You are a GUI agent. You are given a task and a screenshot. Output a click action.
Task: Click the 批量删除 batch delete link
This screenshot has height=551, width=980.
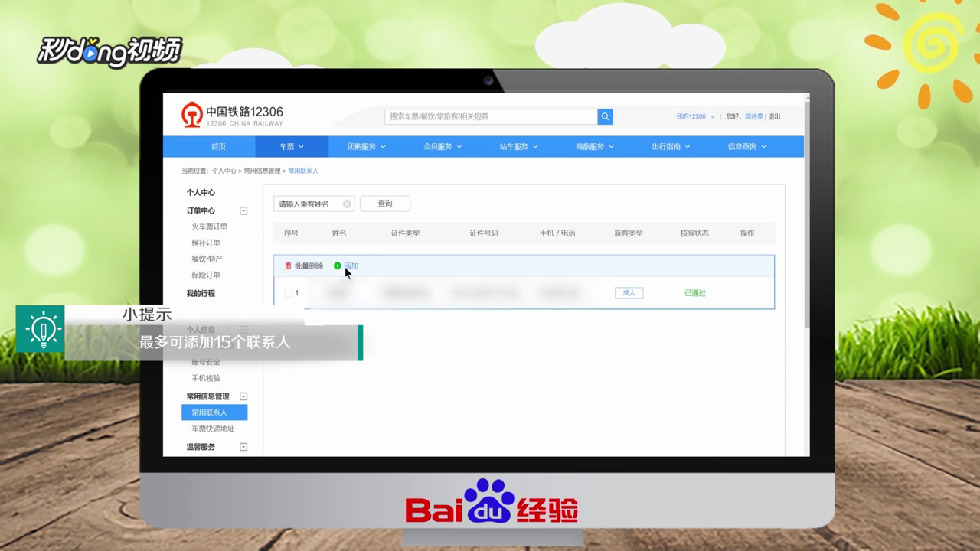pyautogui.click(x=309, y=266)
